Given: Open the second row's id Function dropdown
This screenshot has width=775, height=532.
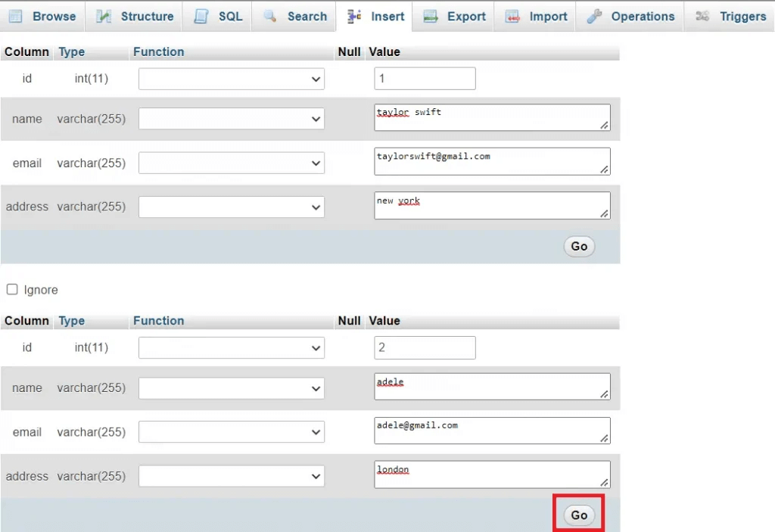Looking at the screenshot, I should (231, 347).
